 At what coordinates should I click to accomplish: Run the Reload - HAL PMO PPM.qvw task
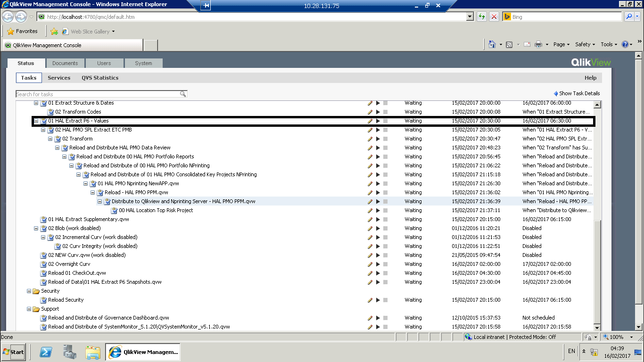(378, 192)
